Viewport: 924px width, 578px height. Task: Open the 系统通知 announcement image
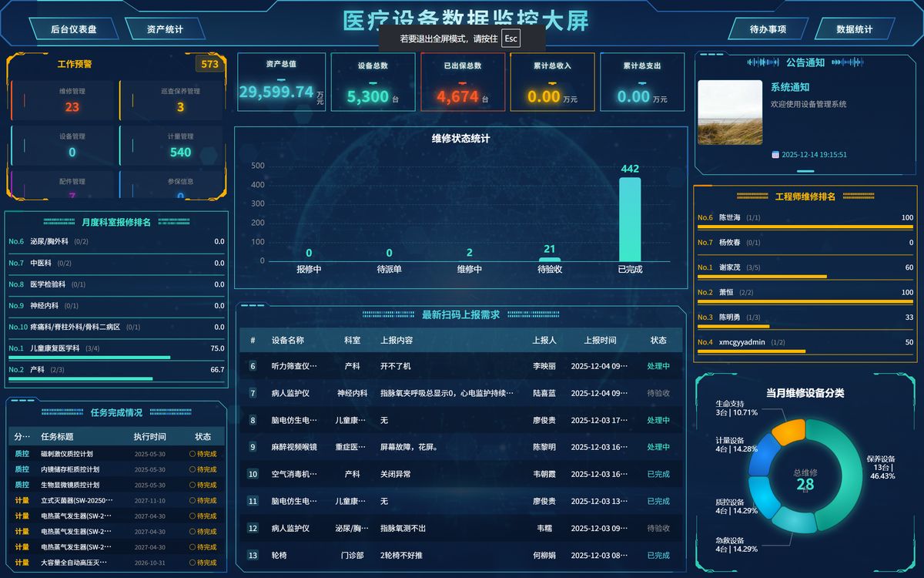[730, 113]
